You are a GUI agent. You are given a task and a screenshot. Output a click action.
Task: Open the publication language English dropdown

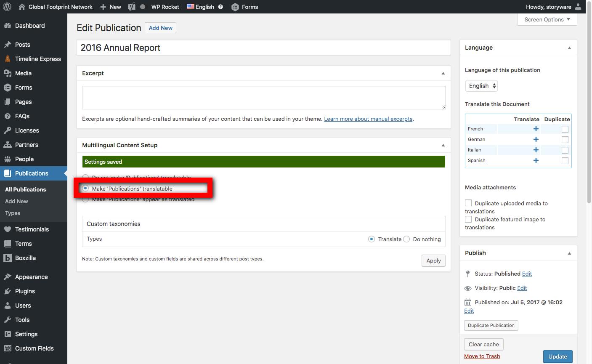click(x=481, y=86)
